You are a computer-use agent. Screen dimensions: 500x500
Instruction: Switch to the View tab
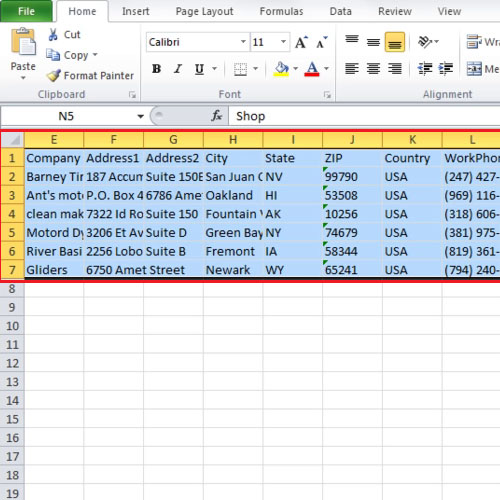(449, 11)
